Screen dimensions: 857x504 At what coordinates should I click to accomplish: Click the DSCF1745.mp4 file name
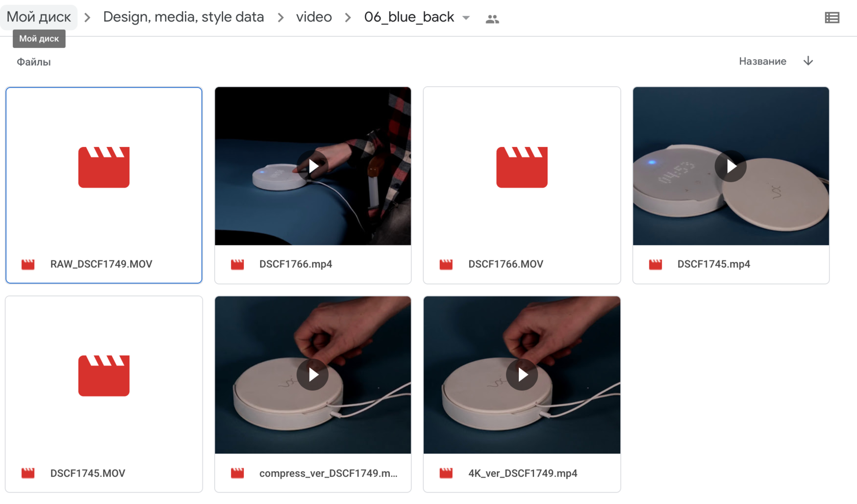point(714,264)
